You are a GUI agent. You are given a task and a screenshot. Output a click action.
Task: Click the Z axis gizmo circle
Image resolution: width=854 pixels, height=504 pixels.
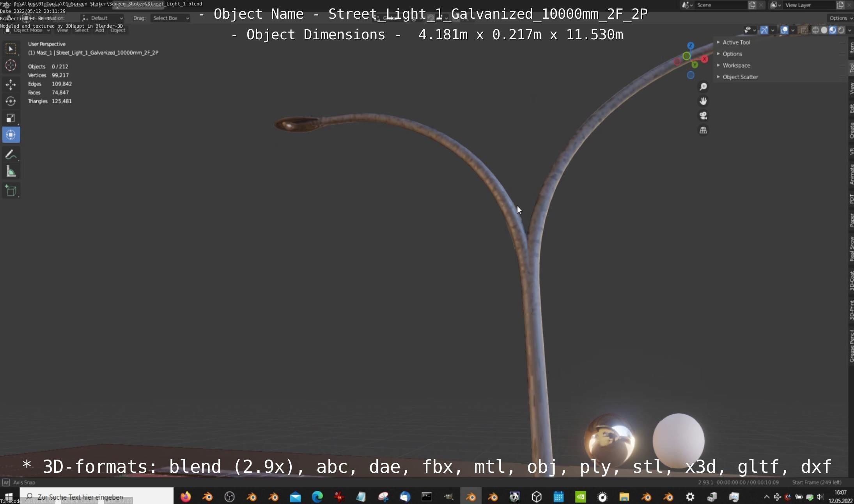click(x=691, y=46)
